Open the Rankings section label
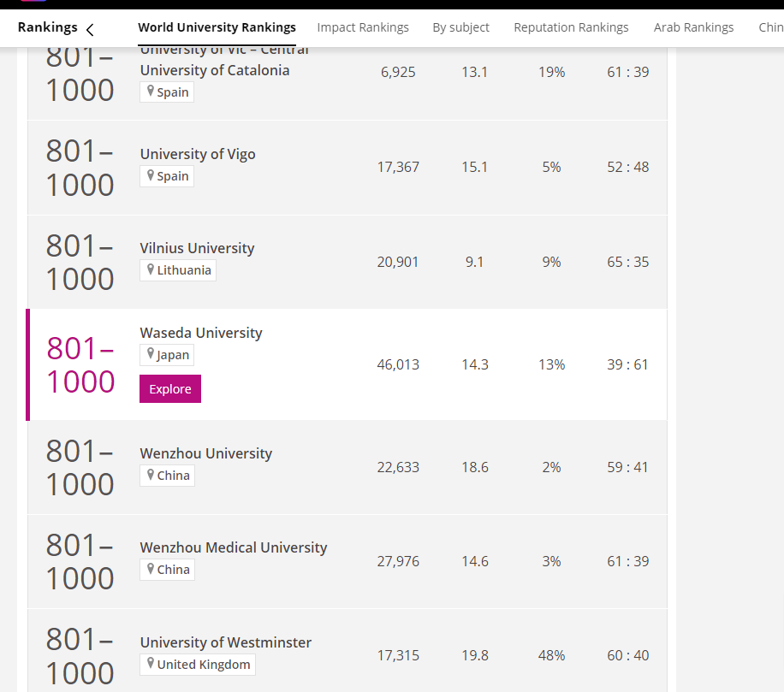This screenshot has width=784, height=692. 47,27
